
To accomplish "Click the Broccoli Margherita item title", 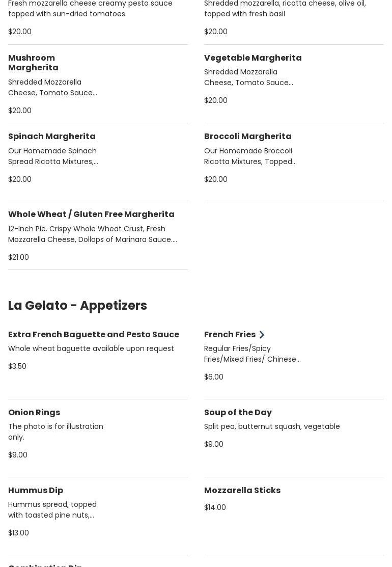I will coord(247,137).
